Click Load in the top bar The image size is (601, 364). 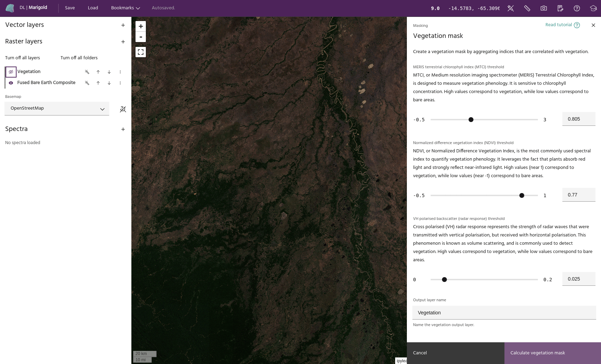(93, 8)
